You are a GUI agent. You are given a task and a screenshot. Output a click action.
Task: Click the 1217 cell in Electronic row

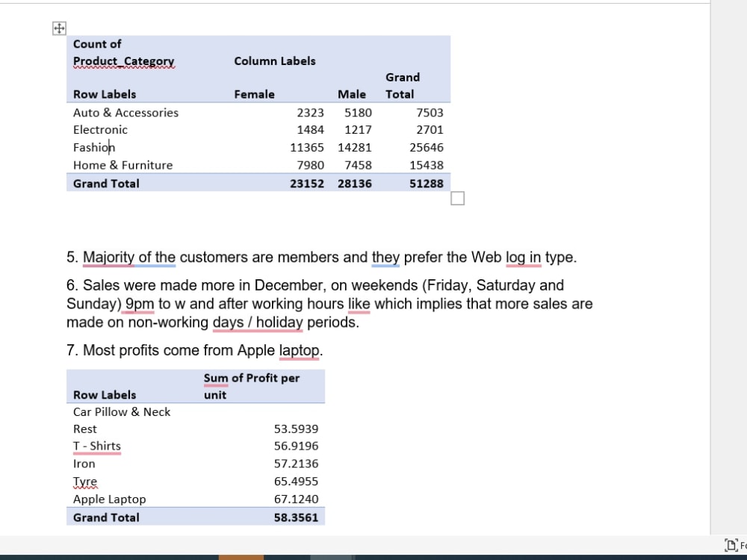[358, 130]
